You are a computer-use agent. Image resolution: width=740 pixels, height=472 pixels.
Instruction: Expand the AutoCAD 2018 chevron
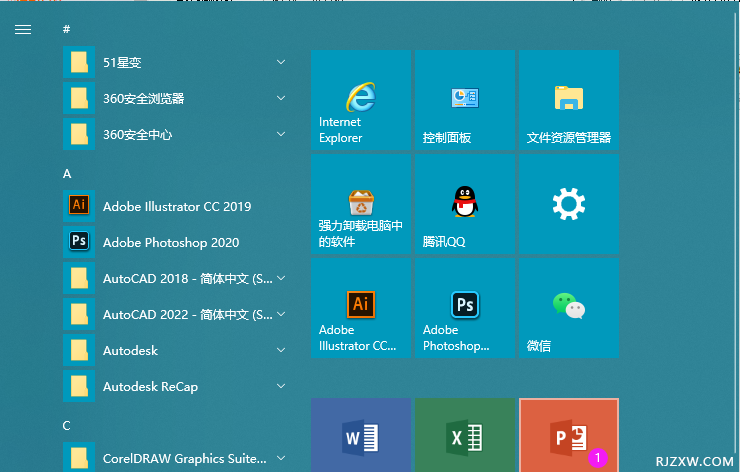pyautogui.click(x=281, y=278)
